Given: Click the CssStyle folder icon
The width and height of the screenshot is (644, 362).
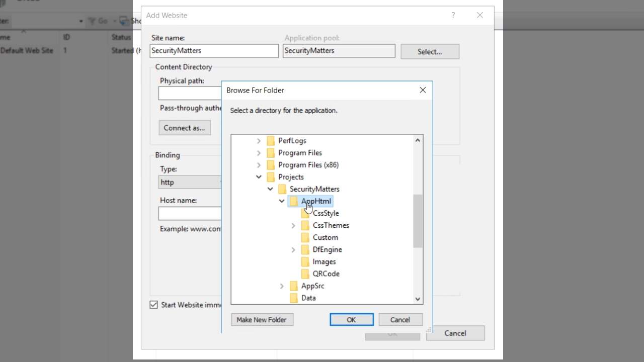Looking at the screenshot, I should point(305,213).
